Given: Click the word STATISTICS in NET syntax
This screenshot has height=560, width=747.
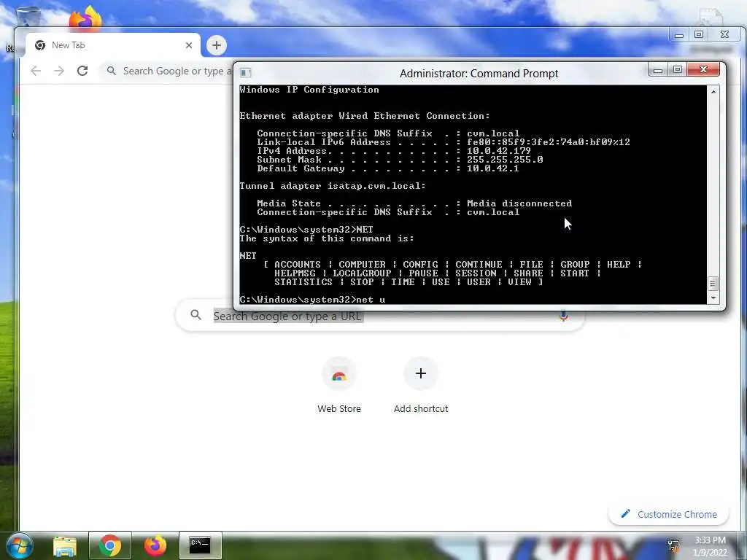Looking at the screenshot, I should tap(303, 282).
